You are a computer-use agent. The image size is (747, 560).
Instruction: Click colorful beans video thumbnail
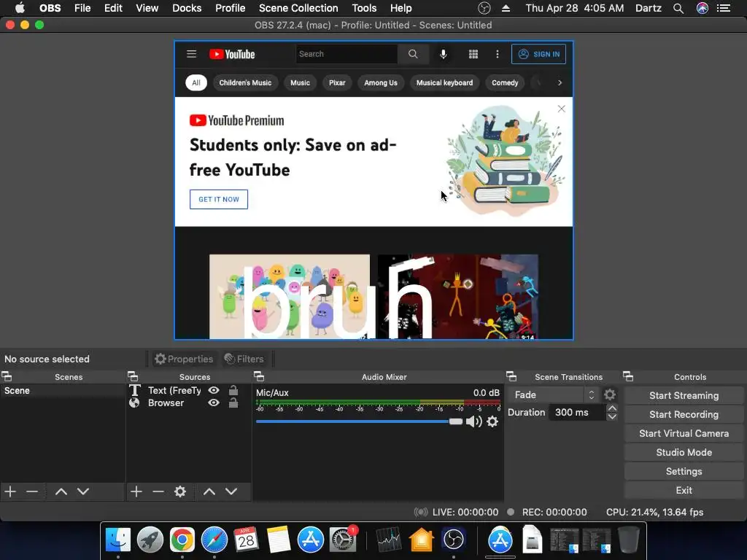point(289,297)
